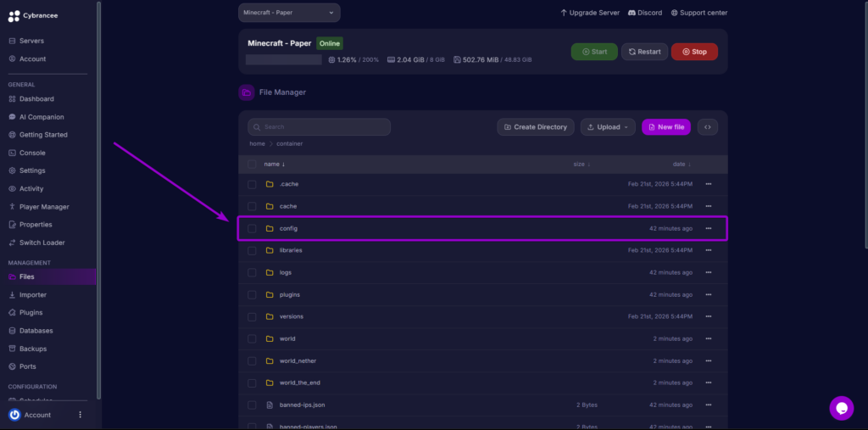
Task: Click the Activity eye icon
Action: [13, 188]
